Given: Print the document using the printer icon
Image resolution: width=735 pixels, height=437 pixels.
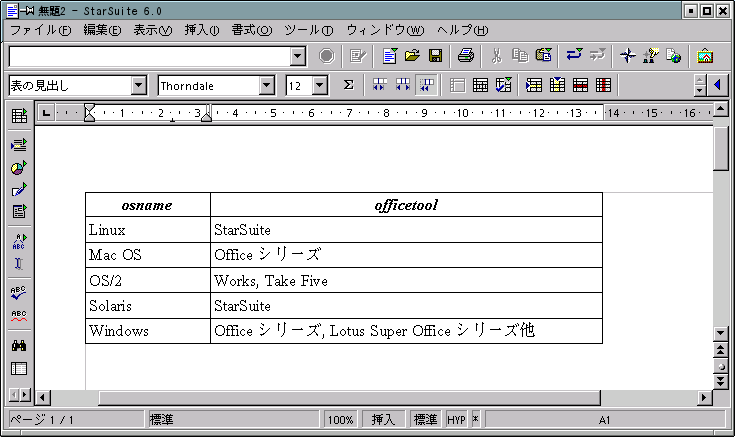Looking at the screenshot, I should (465, 56).
